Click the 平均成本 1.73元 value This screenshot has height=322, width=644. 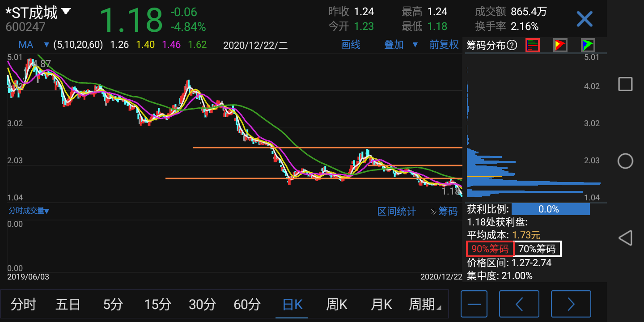click(x=526, y=235)
